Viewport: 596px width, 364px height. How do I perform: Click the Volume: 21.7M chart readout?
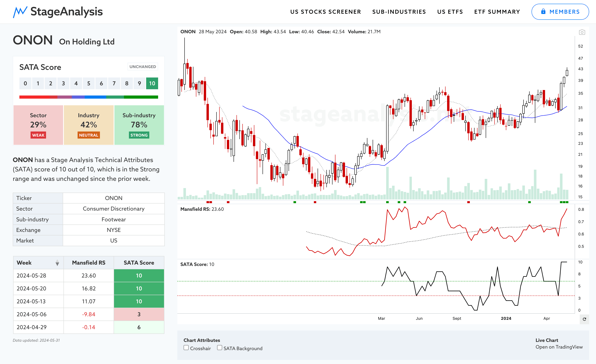click(364, 32)
